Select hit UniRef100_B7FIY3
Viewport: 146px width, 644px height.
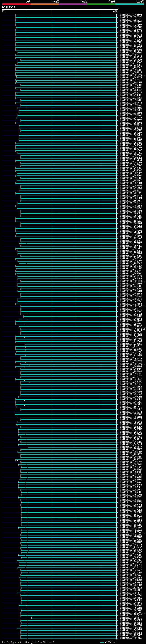pos(131,22)
